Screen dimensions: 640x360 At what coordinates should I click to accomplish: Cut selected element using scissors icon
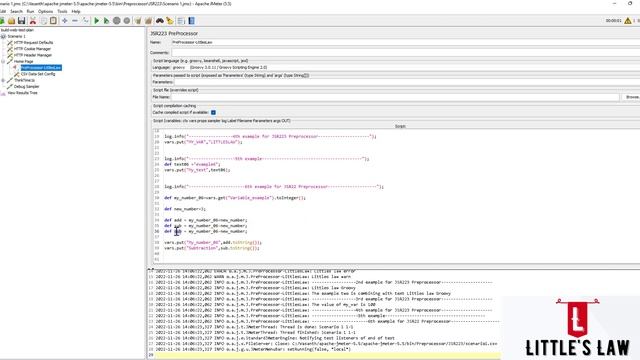(x=33, y=21)
